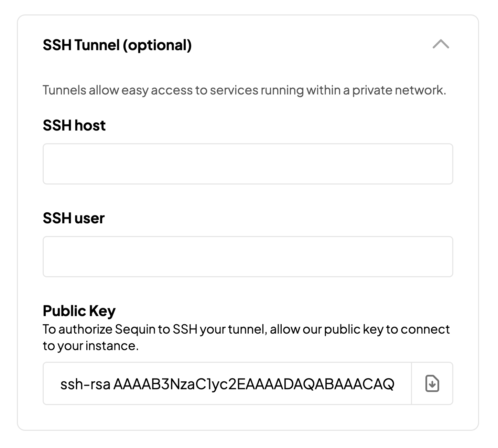This screenshot has height=448, width=498.
Task: Select the Public Key section title
Action: click(79, 310)
